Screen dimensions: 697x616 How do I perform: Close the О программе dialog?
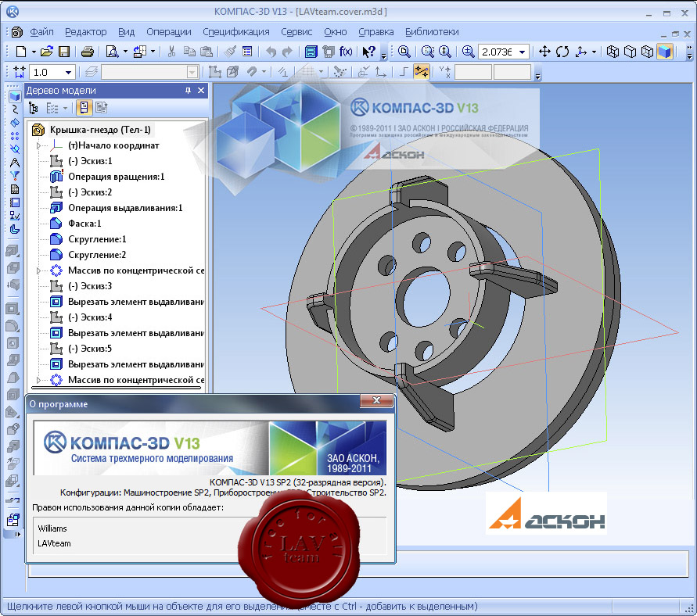376,400
